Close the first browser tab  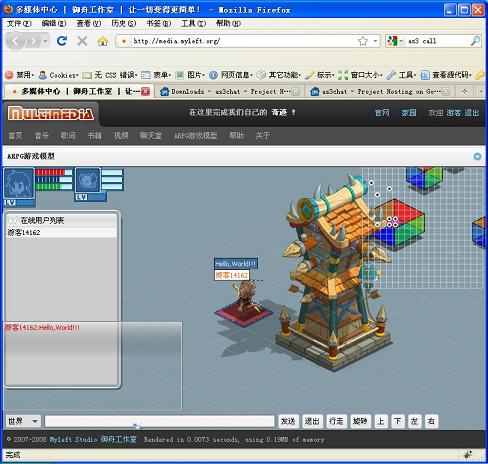click(145, 91)
